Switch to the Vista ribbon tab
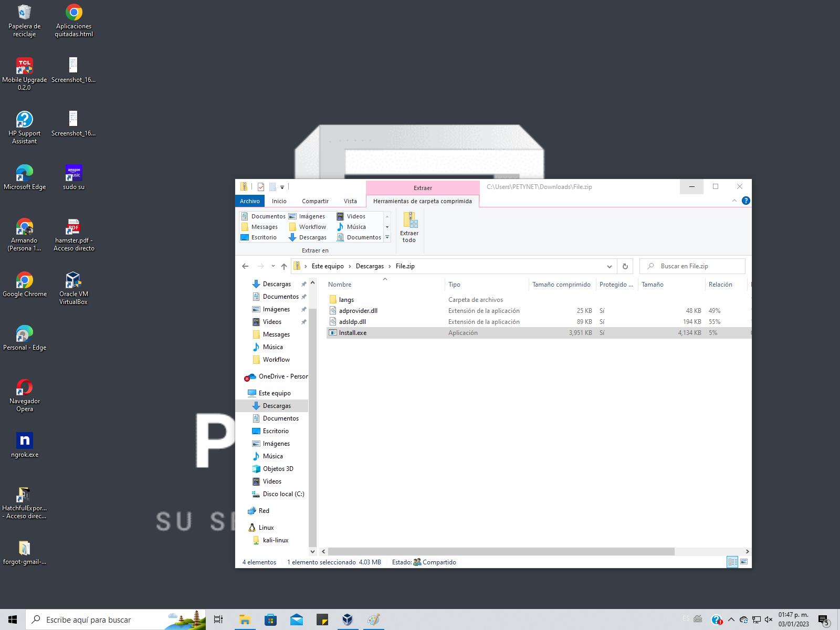This screenshot has height=630, width=840. coord(350,201)
